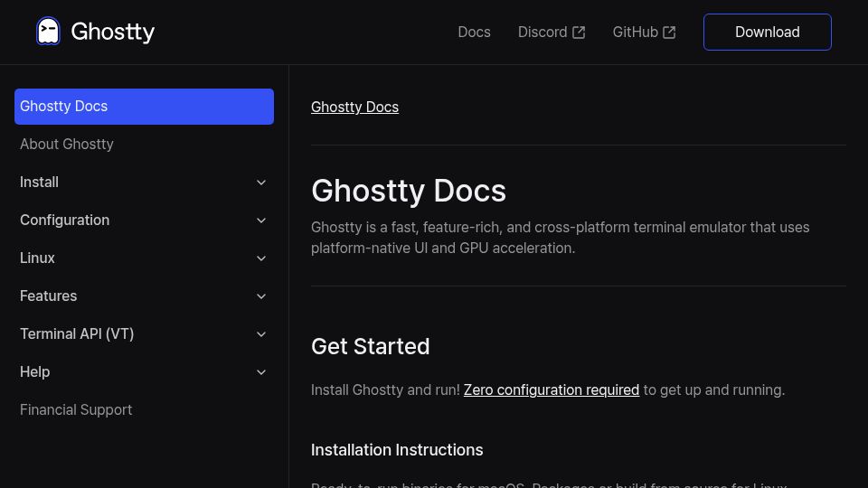868x488 pixels.
Task: Click the Install sidebar label
Action: click(x=39, y=182)
